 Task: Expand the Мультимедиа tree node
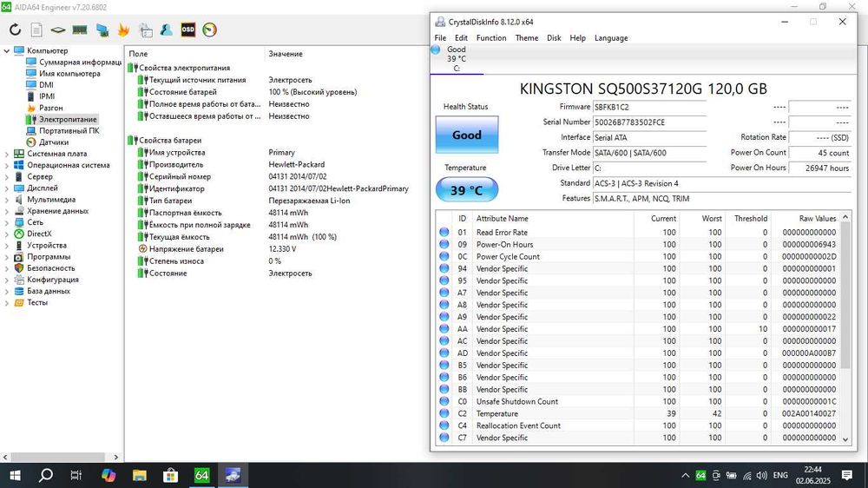7,200
